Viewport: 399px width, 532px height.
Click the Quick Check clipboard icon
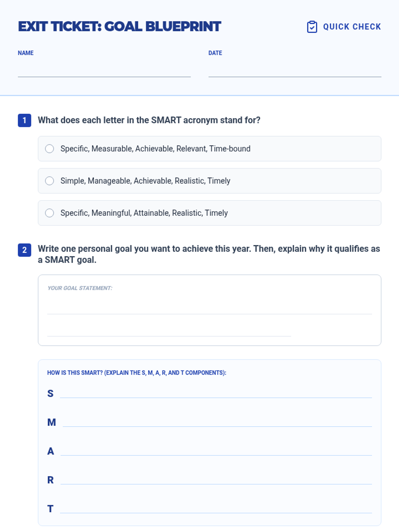tap(312, 27)
